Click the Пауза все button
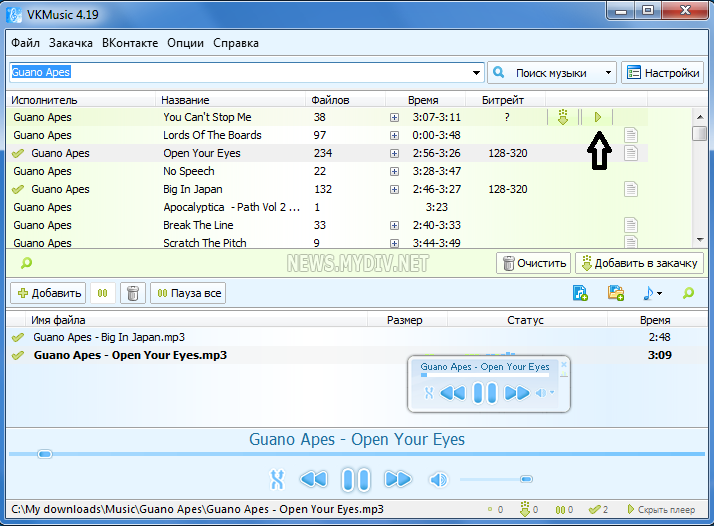The height and width of the screenshot is (526, 714). click(x=188, y=293)
